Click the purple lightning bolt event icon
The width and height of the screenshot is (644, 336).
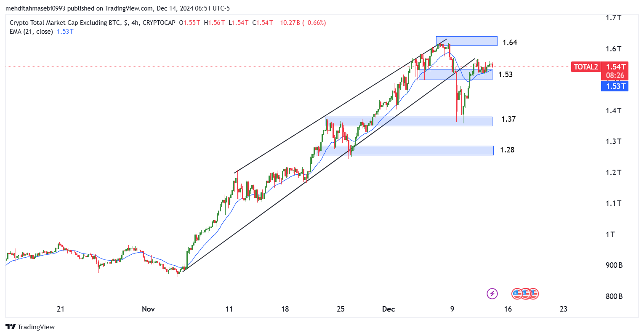point(492,293)
